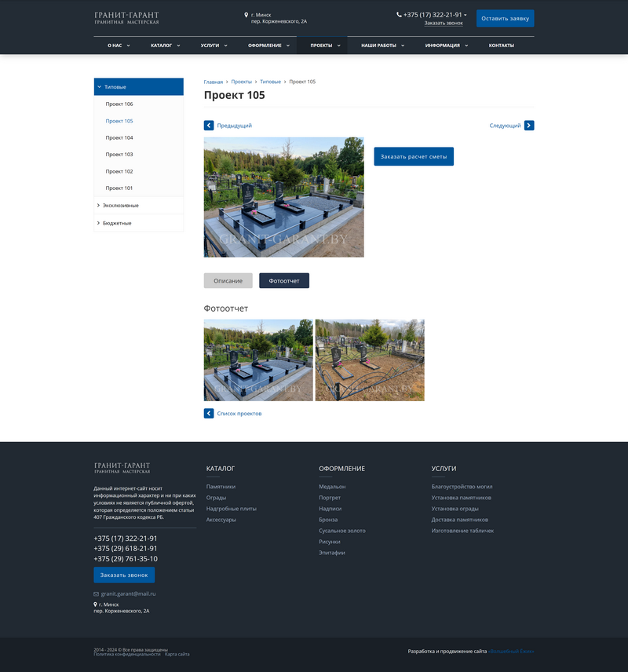Open footer Надгробные плиты link

[x=231, y=509]
